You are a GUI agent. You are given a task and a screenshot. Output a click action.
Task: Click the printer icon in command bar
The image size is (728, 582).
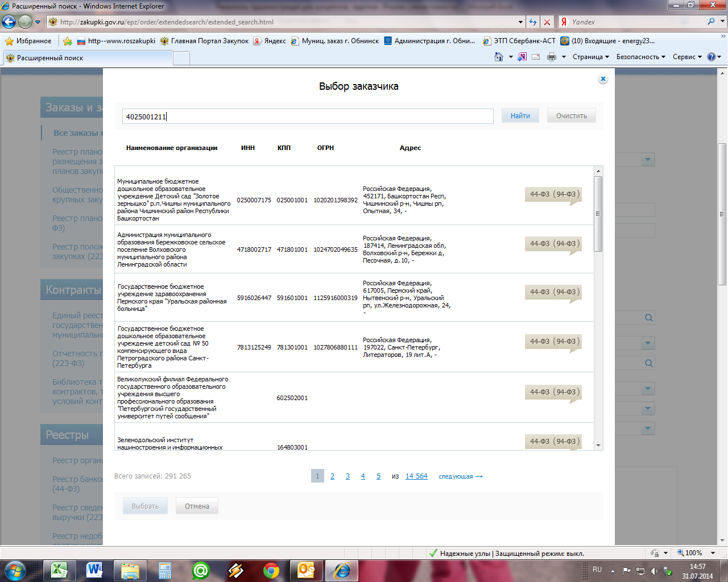551,57
